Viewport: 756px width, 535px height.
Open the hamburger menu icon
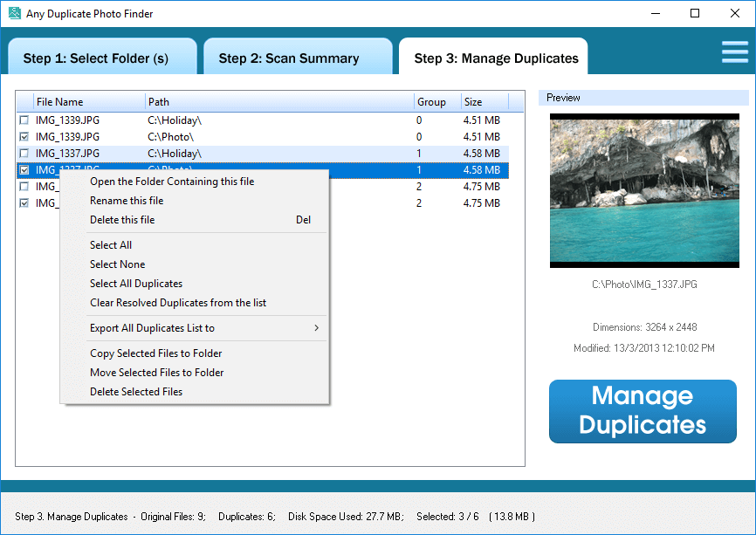tap(735, 52)
